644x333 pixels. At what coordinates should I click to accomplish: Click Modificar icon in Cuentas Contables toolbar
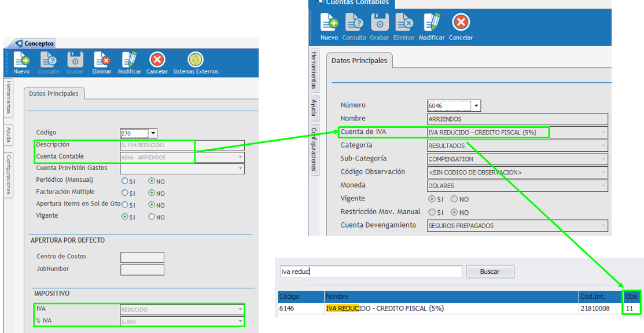point(432,22)
